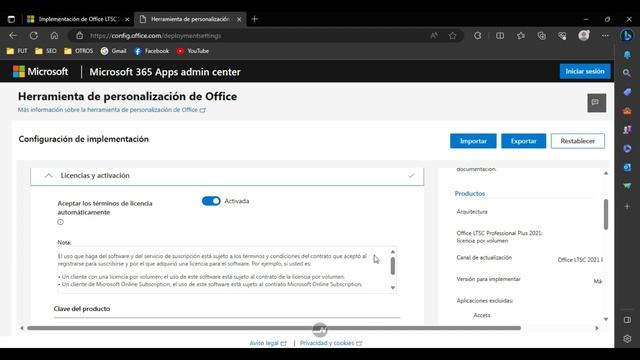Click the Restablecer button

click(x=578, y=141)
